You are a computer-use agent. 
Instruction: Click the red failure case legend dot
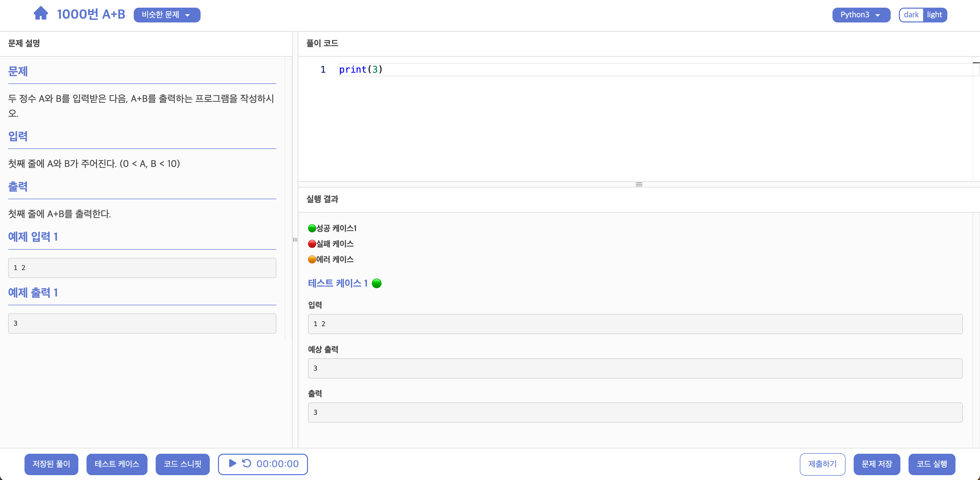[312, 244]
